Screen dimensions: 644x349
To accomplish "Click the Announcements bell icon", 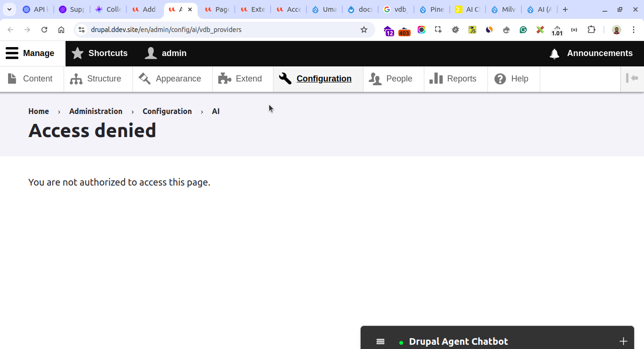I will click(554, 53).
